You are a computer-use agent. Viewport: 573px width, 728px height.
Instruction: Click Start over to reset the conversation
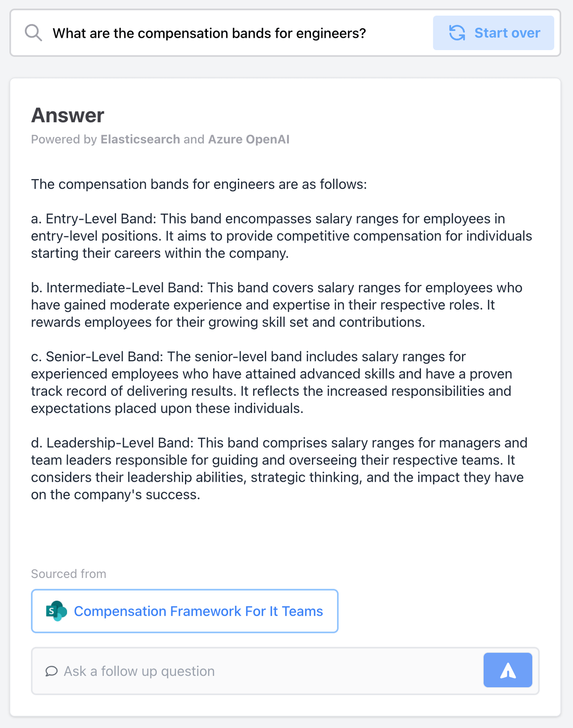pos(493,33)
